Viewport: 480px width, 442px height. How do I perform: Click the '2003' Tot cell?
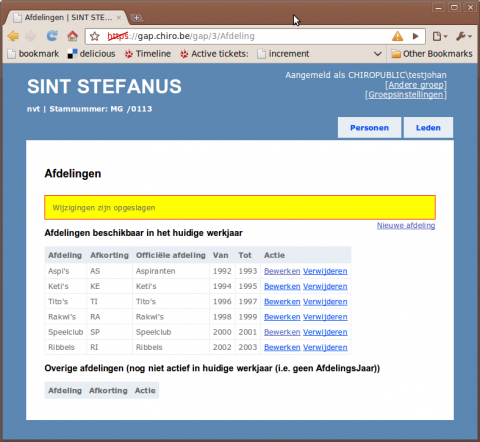coord(248,347)
